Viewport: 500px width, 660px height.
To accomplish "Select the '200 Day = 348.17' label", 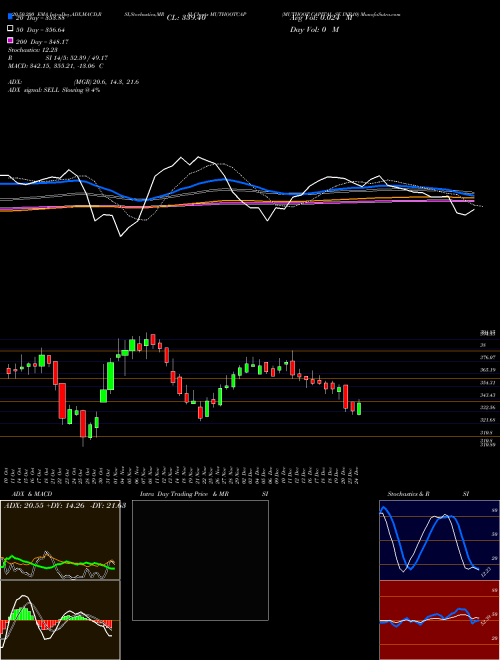I will click(42, 42).
